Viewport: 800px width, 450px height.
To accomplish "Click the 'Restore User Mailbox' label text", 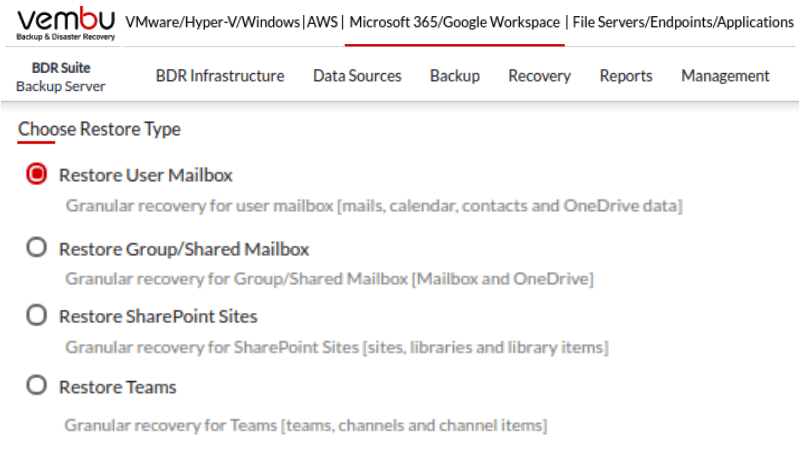I will [x=146, y=175].
